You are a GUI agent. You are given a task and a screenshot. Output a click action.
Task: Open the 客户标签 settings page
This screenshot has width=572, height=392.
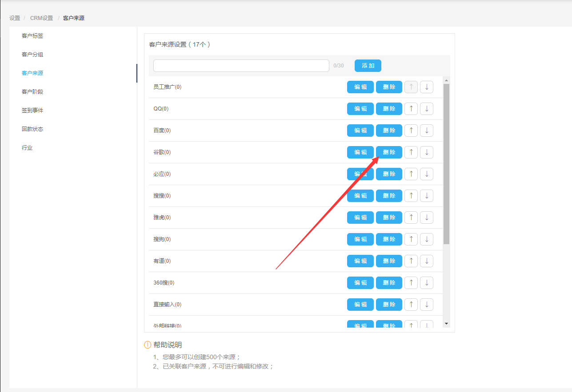[32, 36]
